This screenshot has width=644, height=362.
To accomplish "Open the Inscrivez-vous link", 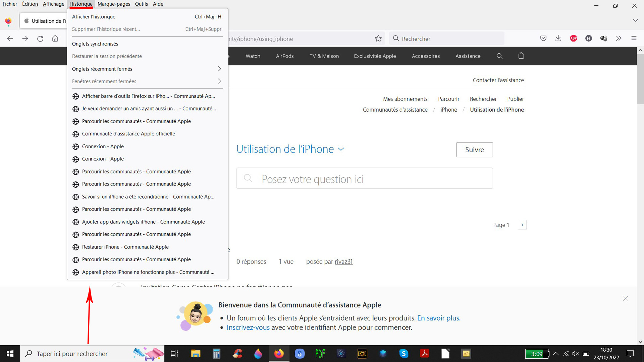I will coord(248,327).
